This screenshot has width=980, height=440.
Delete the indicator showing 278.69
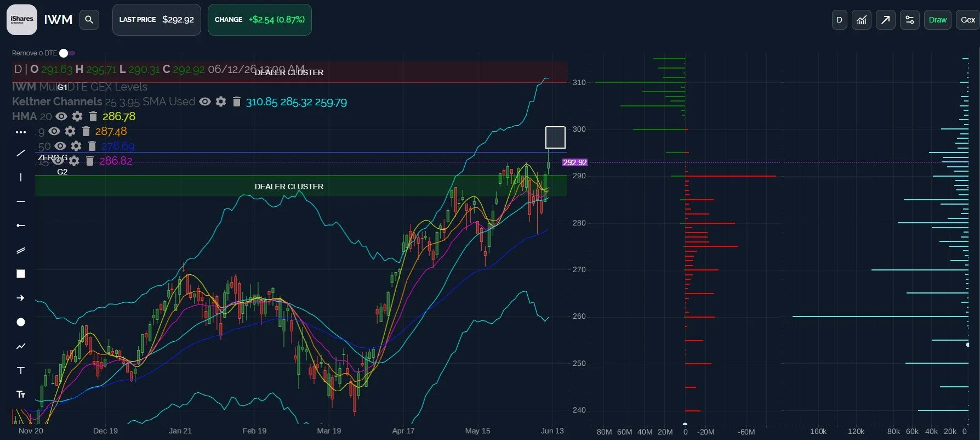92,146
